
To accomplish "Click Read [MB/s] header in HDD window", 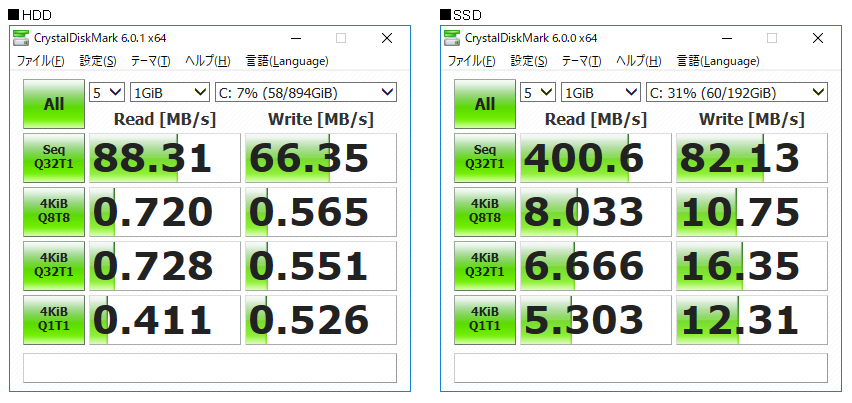I will tap(165, 119).
